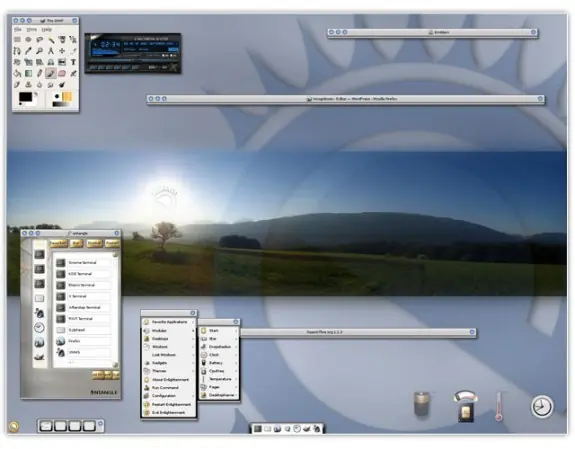The height and width of the screenshot is (449, 575).
Task: Expand the Configuration submenu
Action: click(x=169, y=396)
